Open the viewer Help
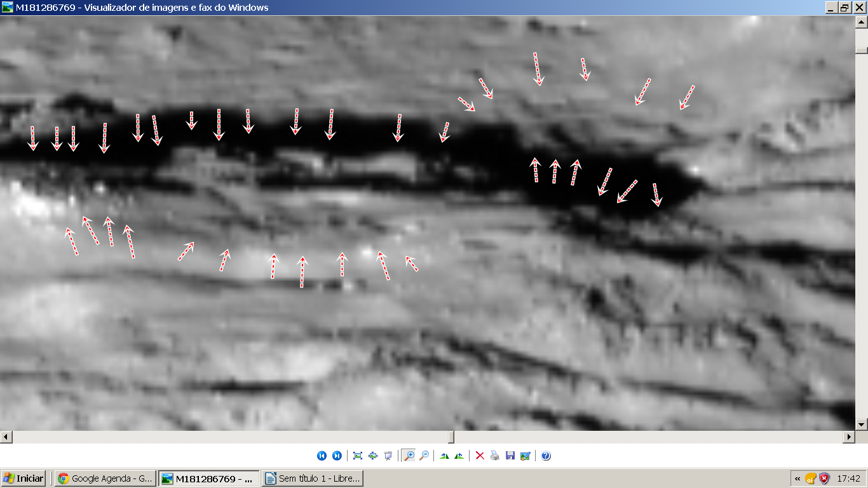Screen dimensions: 868x488 click(546, 456)
